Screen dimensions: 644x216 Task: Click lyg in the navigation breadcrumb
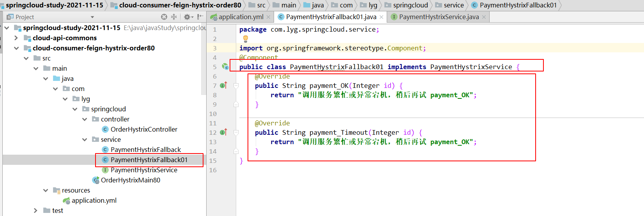[x=373, y=5]
